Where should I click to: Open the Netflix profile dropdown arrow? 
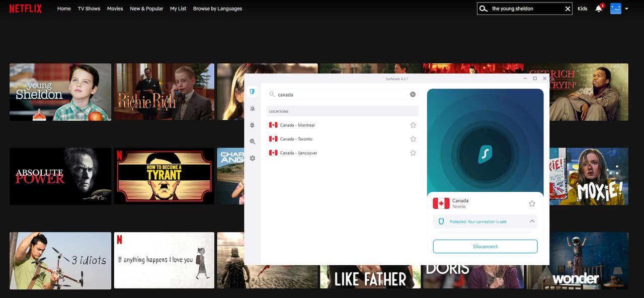click(626, 9)
